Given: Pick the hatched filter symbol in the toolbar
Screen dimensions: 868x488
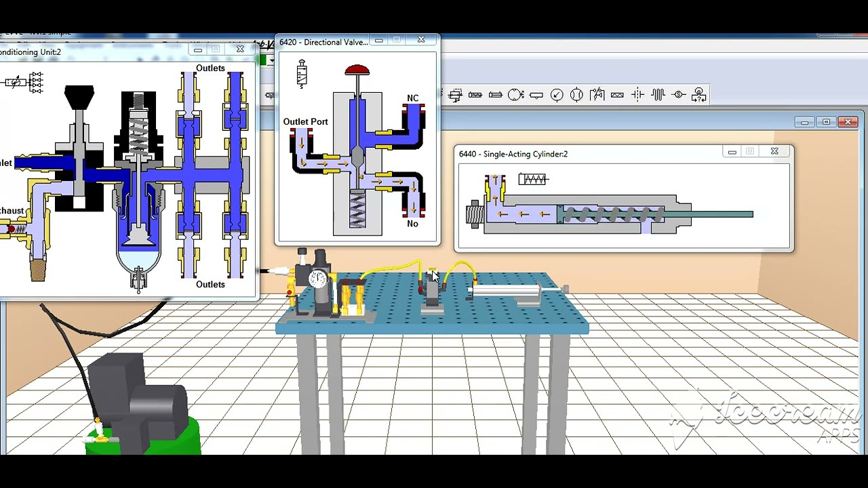Looking at the screenshot, I should coord(475,95).
